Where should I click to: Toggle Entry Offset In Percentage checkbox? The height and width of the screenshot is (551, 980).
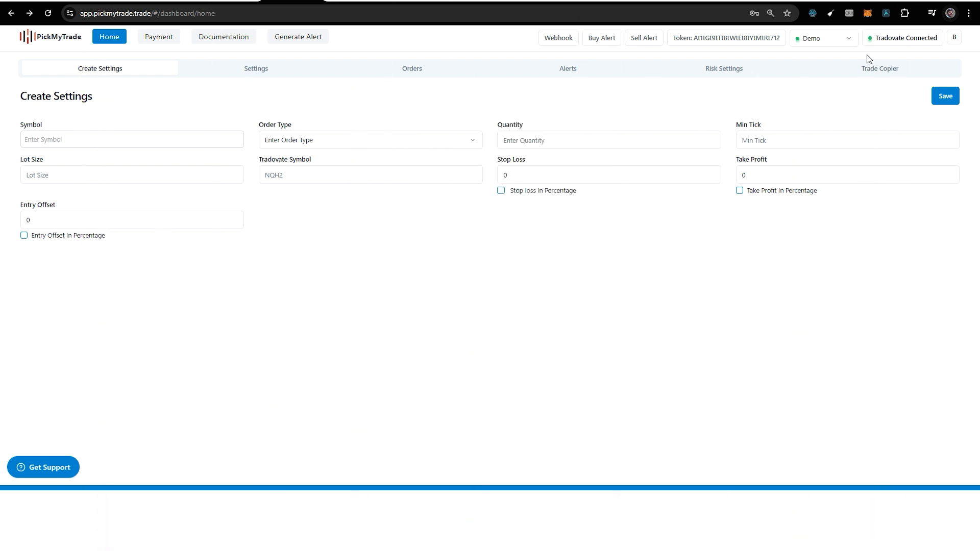tap(23, 235)
